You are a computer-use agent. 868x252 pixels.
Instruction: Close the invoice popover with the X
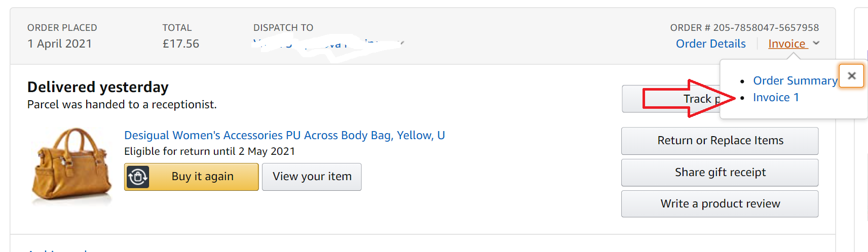click(x=851, y=76)
